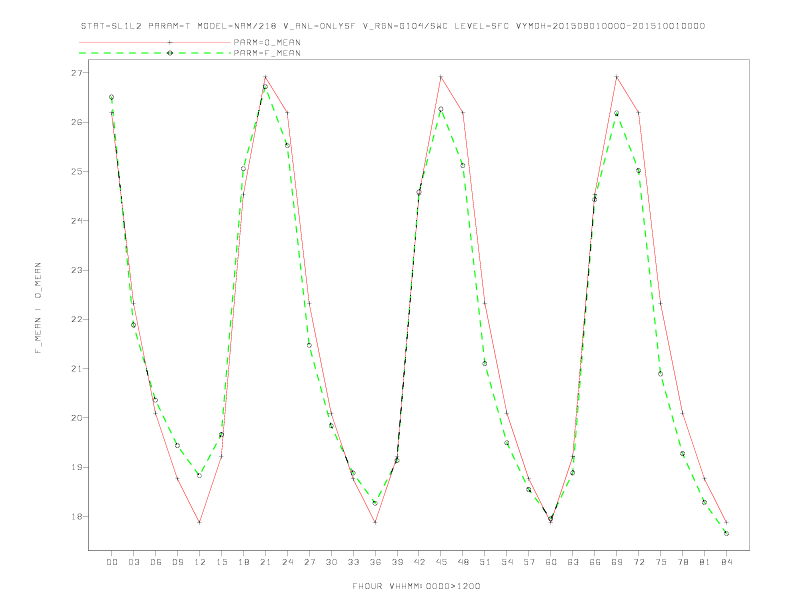Click F_MEAN circle marker at forecast hour 75
The width and height of the screenshot is (792, 612).
point(661,374)
